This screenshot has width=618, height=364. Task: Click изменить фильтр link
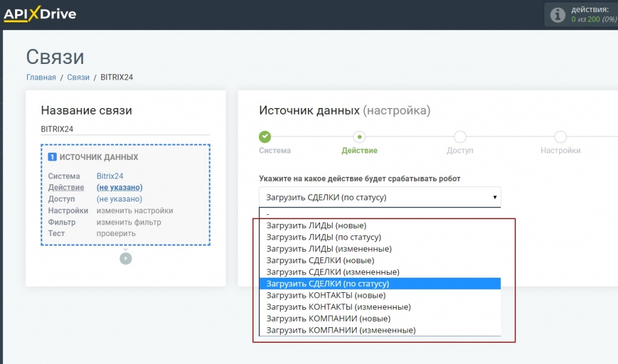tap(129, 222)
